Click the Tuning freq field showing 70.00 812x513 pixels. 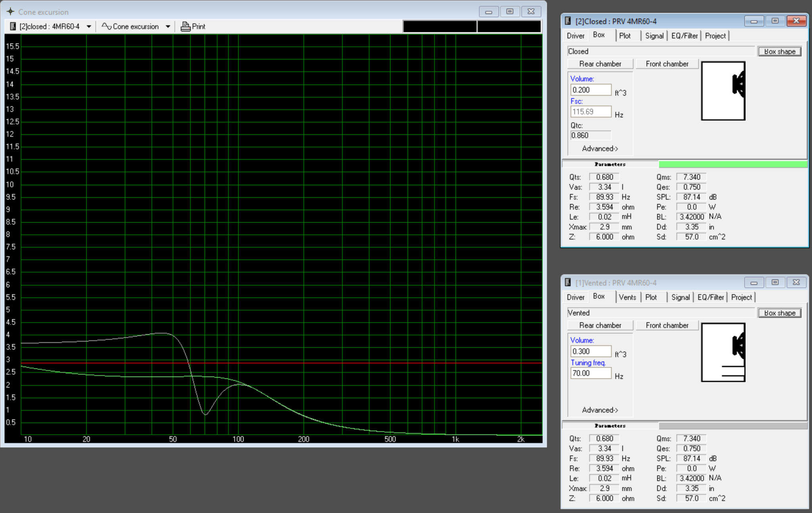click(x=591, y=373)
